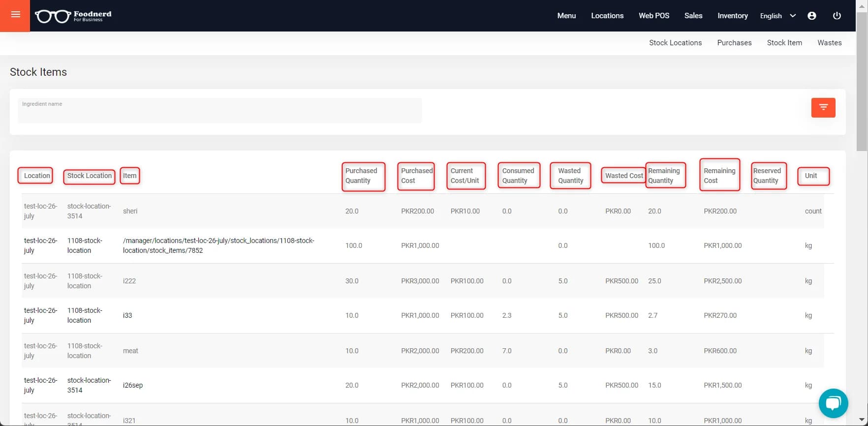Click the Remaining Cost column header

coord(720,176)
